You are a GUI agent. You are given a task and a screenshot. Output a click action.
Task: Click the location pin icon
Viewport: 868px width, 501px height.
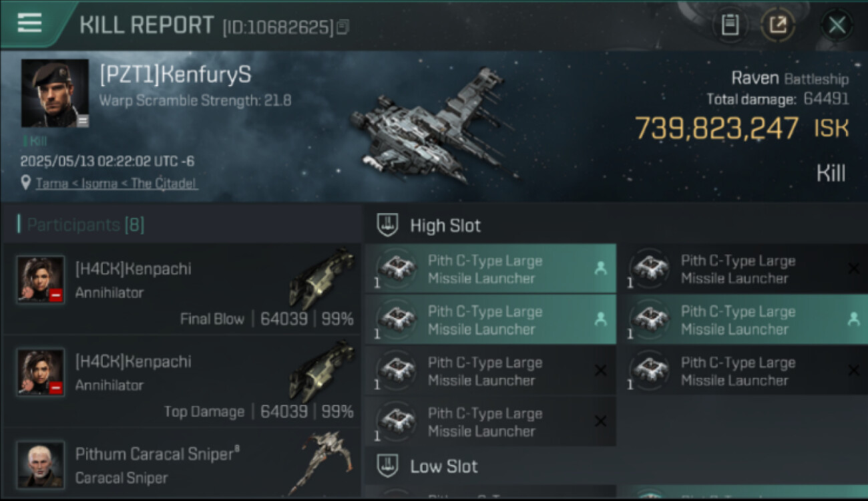[x=25, y=182]
